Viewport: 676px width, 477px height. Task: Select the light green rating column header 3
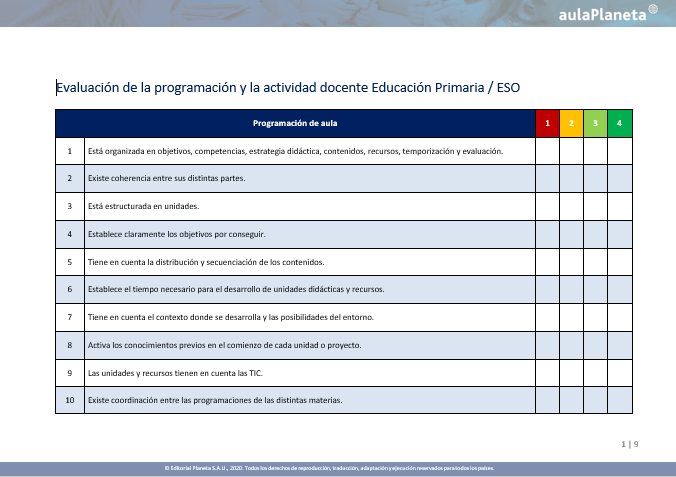pyautogui.click(x=595, y=123)
